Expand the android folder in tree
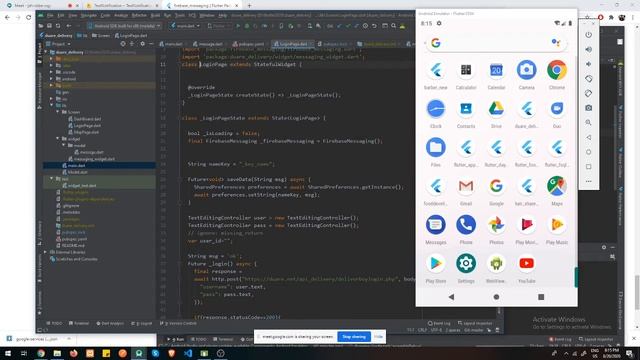 (x=52, y=79)
